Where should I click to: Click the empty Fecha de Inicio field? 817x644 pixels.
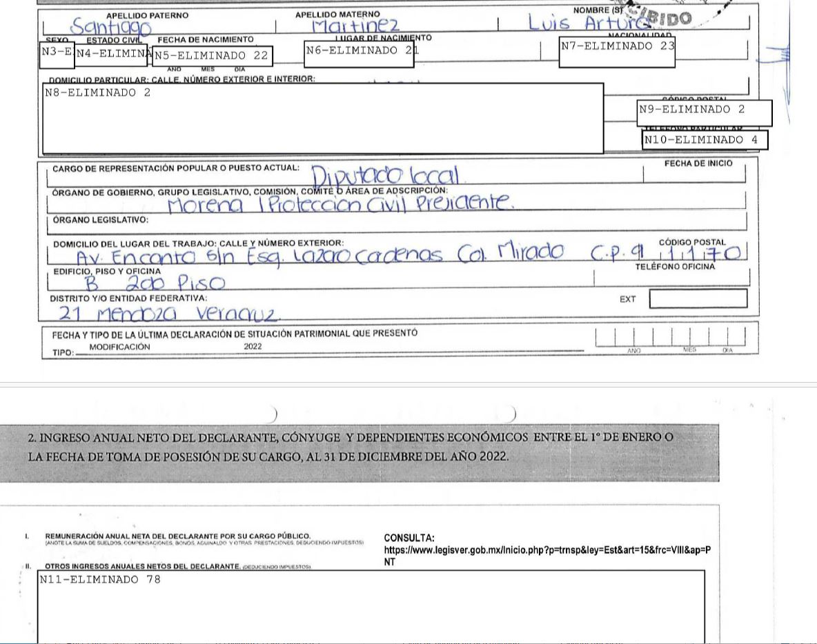[x=698, y=177]
